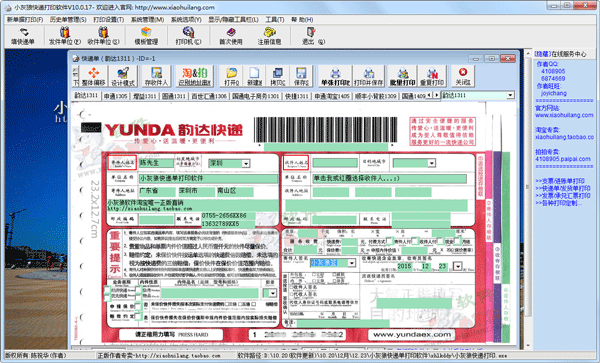The height and width of the screenshot is (363, 600).
Task: Tick the 收件人付 checkbox
Action: [440, 241]
